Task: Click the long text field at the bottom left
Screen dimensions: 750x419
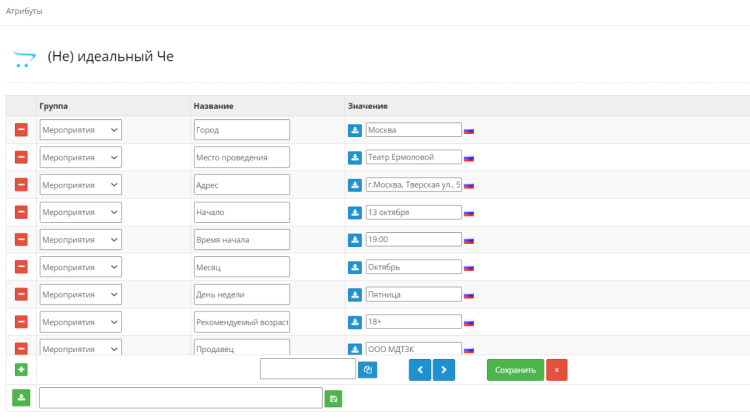Action: (180, 398)
